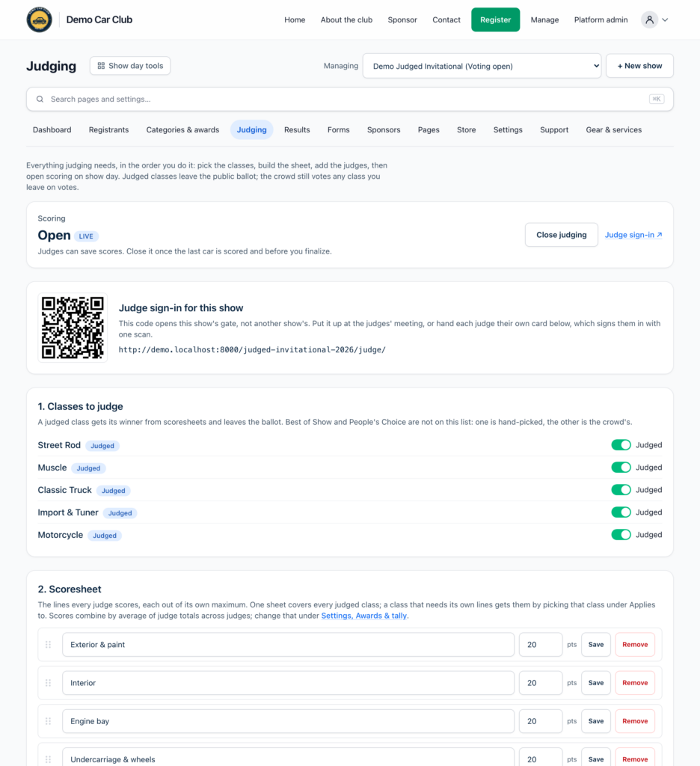
Task: Save the Engine bay line
Action: 596,721
